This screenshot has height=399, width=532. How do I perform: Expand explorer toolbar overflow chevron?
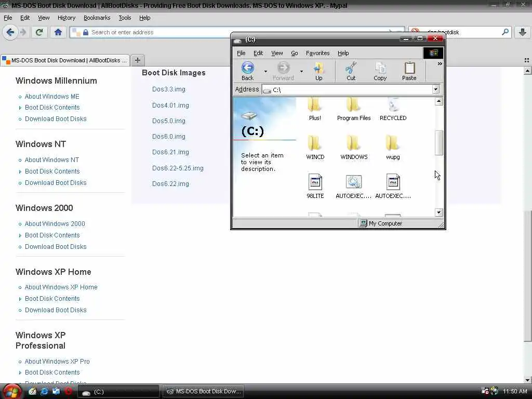click(x=440, y=64)
